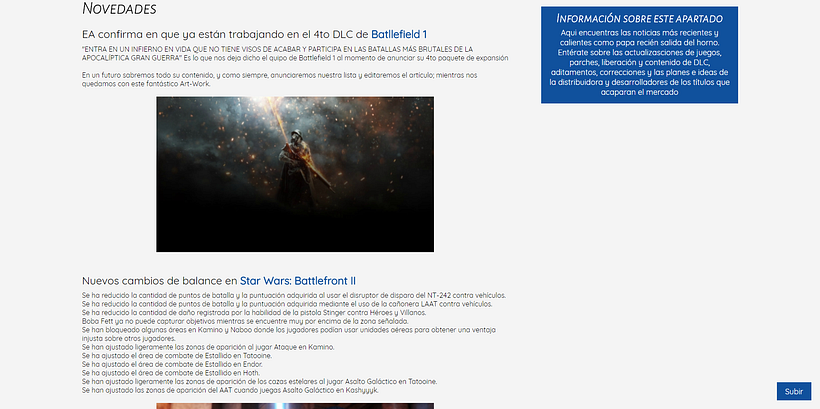Image resolution: width=820 pixels, height=409 pixels.
Task: Click line about cañonera LAAT contra vehículos
Action: [x=287, y=304]
